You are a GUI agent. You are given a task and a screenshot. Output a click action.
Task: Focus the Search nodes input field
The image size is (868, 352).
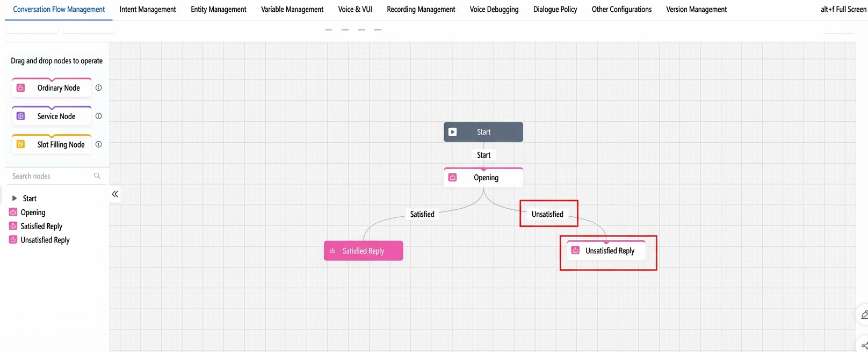[x=52, y=176]
